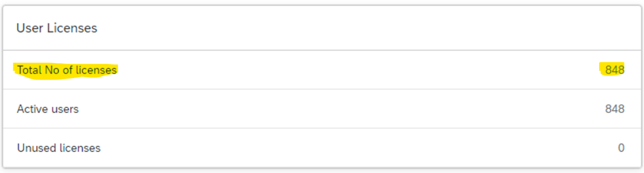Click the word licenses in Unused licenses
644x173 pixels.
[x=80, y=148]
